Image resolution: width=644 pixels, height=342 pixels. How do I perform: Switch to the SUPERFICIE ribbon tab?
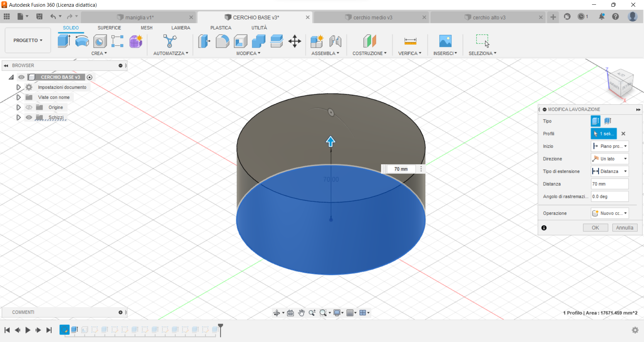[109, 28]
